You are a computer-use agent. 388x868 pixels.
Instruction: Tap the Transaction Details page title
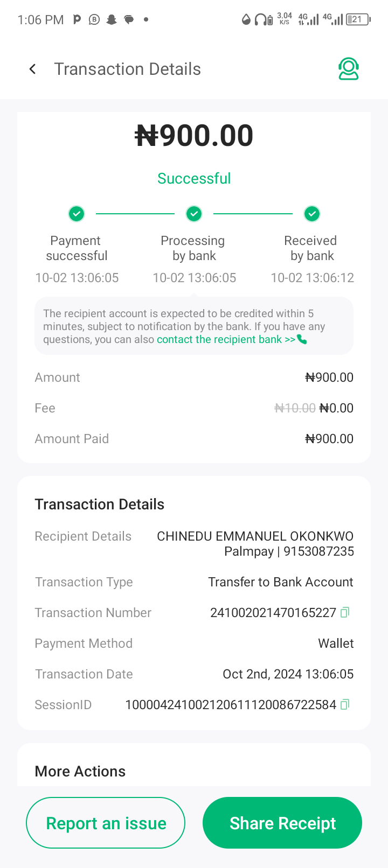127,69
